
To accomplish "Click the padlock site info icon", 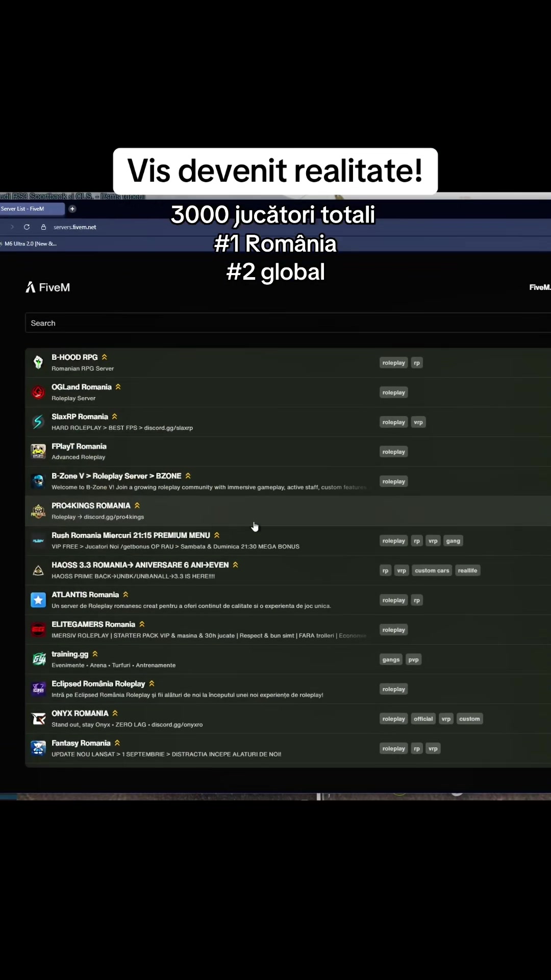I will [43, 227].
